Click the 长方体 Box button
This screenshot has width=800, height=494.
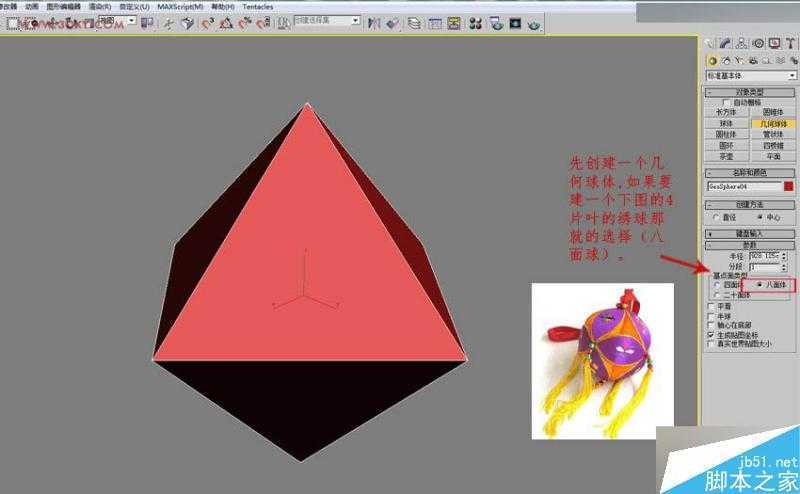tap(726, 112)
